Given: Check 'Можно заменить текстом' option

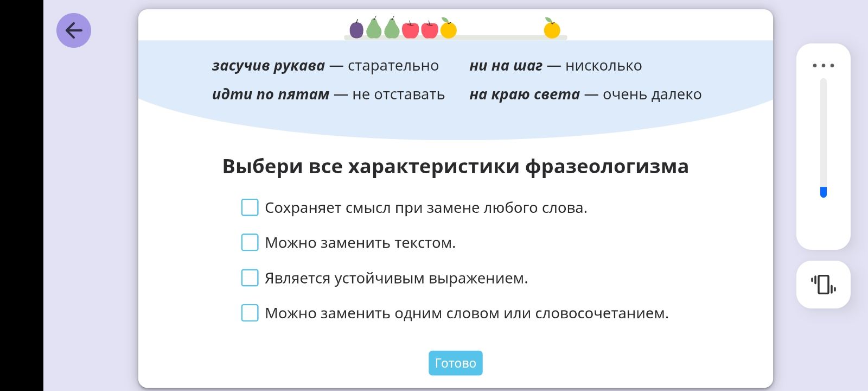Looking at the screenshot, I should click(250, 242).
